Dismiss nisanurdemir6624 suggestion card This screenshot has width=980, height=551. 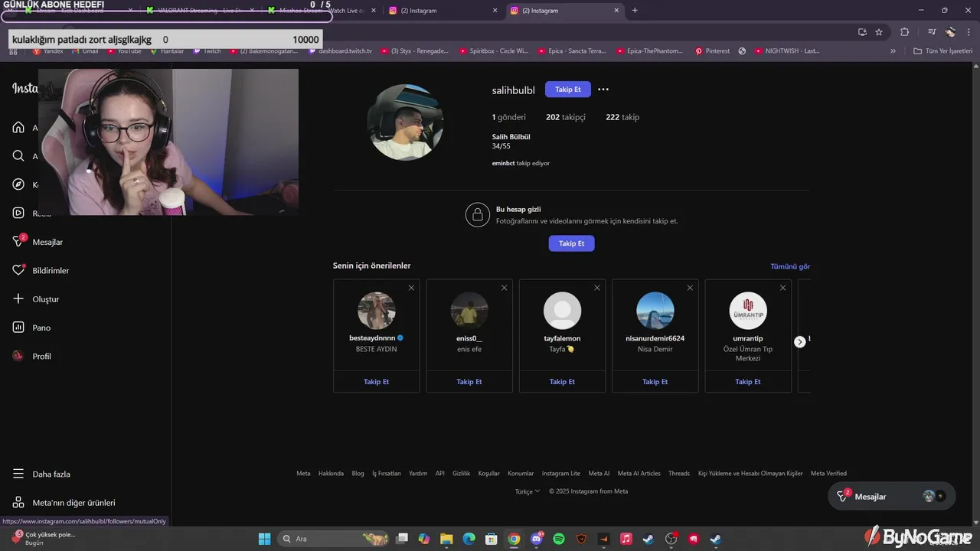(x=690, y=288)
